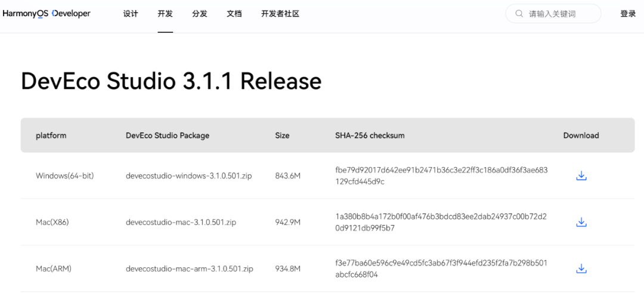Click the checksum starting with fbe79d92017d

441,176
